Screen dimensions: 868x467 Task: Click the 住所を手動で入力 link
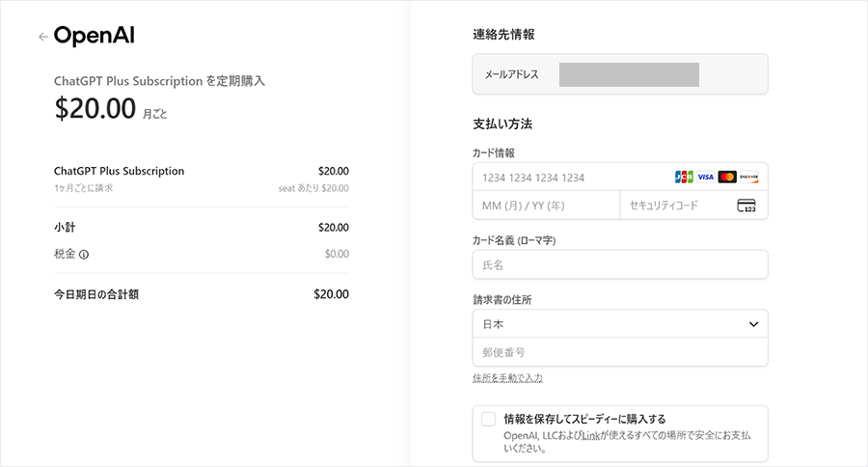pyautogui.click(x=507, y=377)
